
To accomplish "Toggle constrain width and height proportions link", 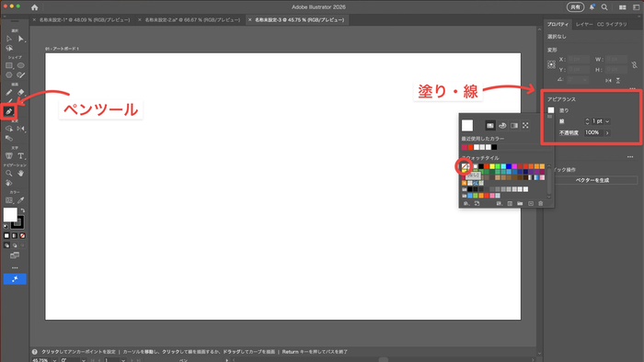I will pyautogui.click(x=634, y=65).
